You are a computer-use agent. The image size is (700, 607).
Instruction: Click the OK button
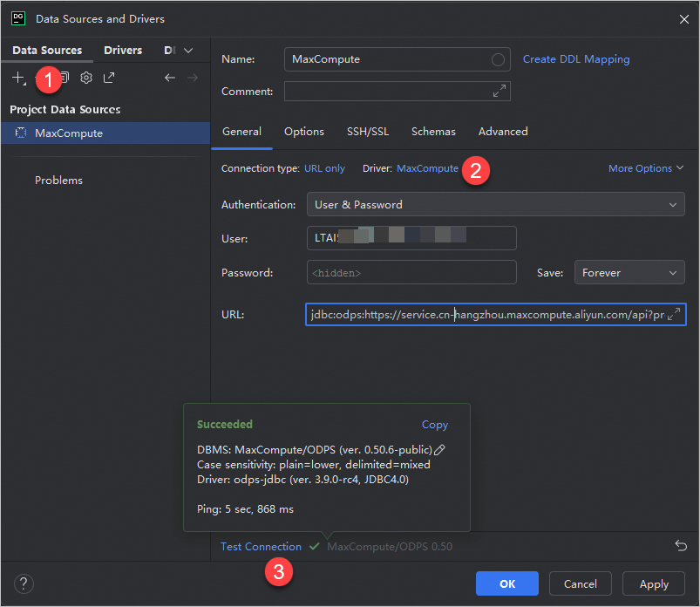(x=506, y=583)
